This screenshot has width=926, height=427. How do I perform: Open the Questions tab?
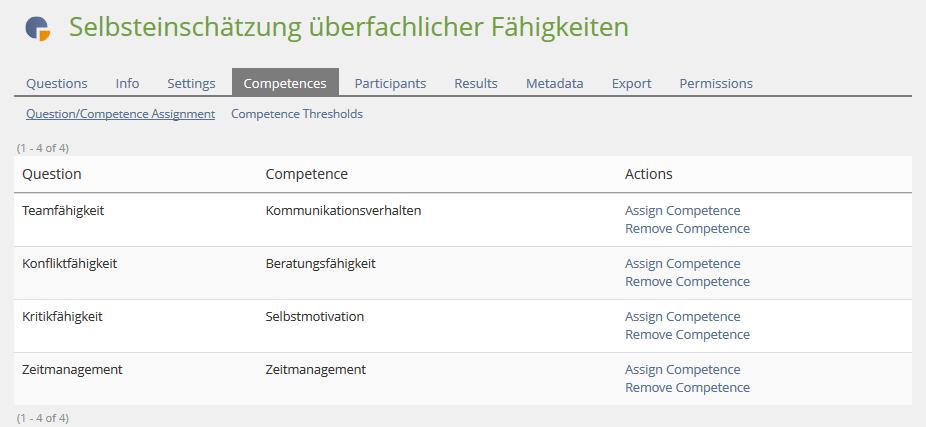pyautogui.click(x=57, y=83)
